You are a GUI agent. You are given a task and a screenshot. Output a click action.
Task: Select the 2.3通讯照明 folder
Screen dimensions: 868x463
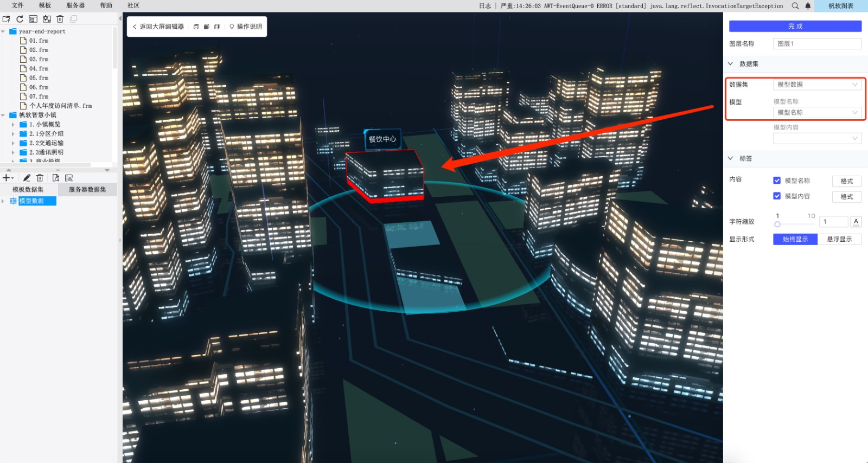46,152
